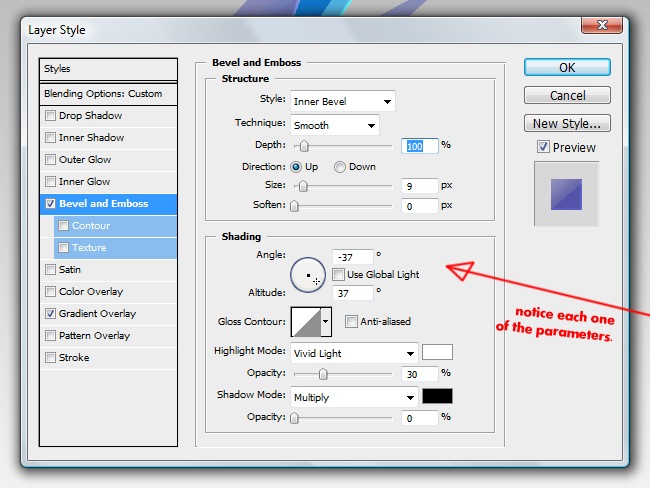Enable the Anti-aliased checkbox

(x=351, y=321)
